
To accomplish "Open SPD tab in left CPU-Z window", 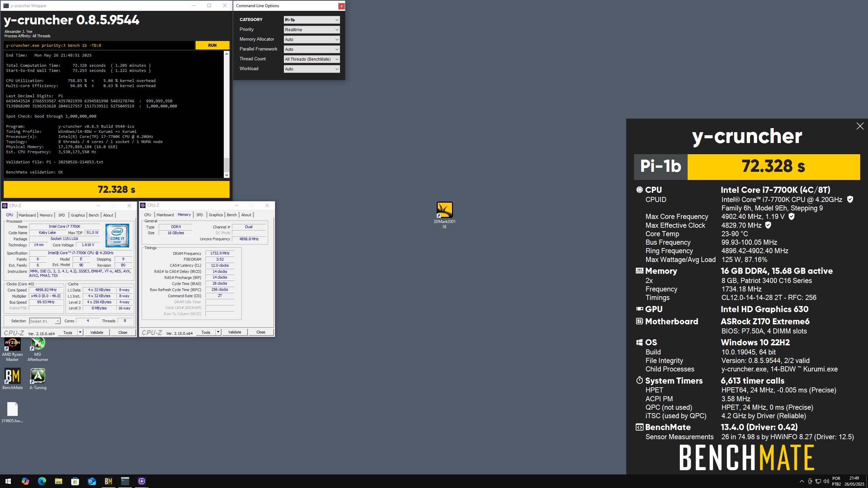I will tap(61, 215).
